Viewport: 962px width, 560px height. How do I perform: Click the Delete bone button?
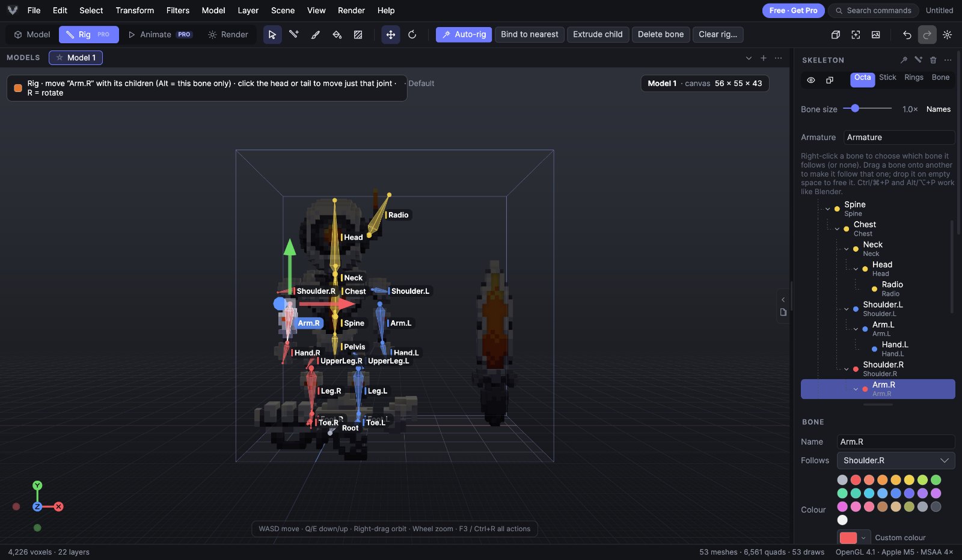(x=661, y=34)
